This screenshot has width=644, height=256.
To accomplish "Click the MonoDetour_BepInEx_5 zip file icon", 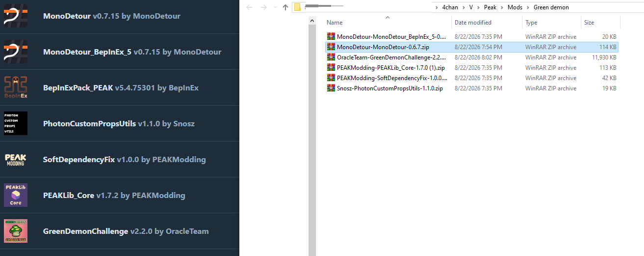I will (x=331, y=37).
